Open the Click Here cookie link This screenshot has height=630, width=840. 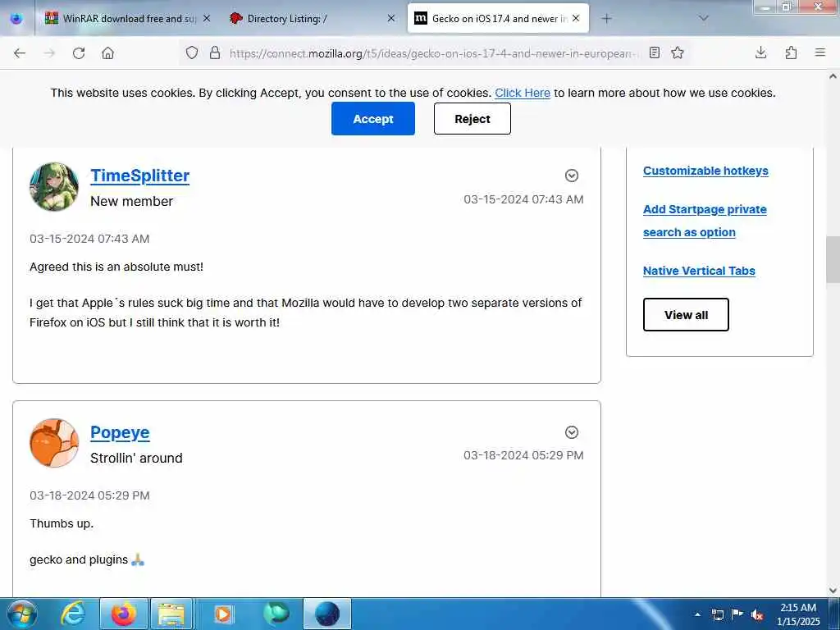tap(523, 93)
